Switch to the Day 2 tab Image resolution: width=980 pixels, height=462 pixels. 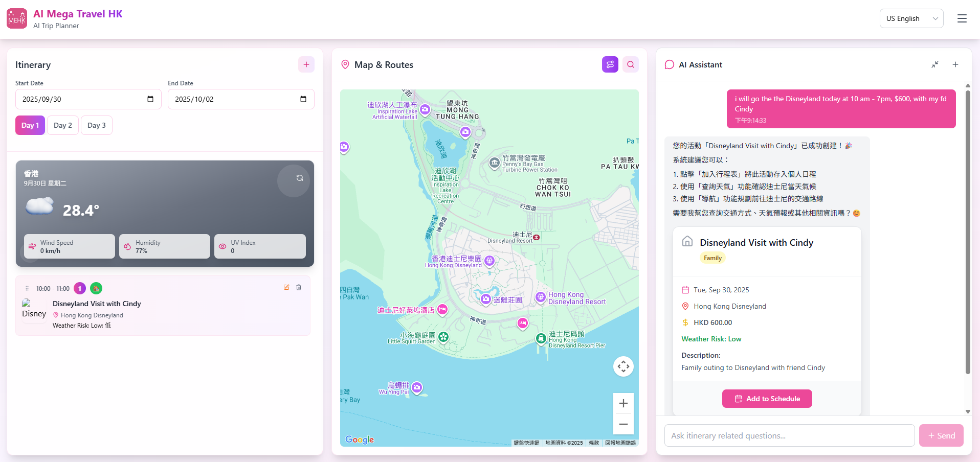pos(63,125)
